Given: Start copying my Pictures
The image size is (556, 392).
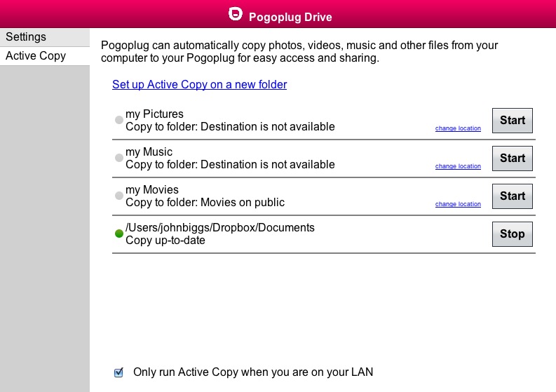Looking at the screenshot, I should point(512,121).
